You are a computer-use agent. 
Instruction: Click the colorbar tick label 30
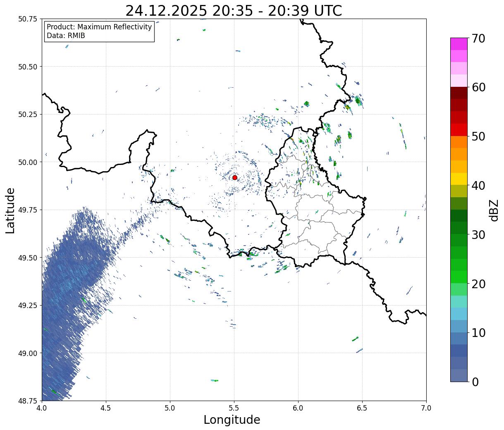click(478, 235)
